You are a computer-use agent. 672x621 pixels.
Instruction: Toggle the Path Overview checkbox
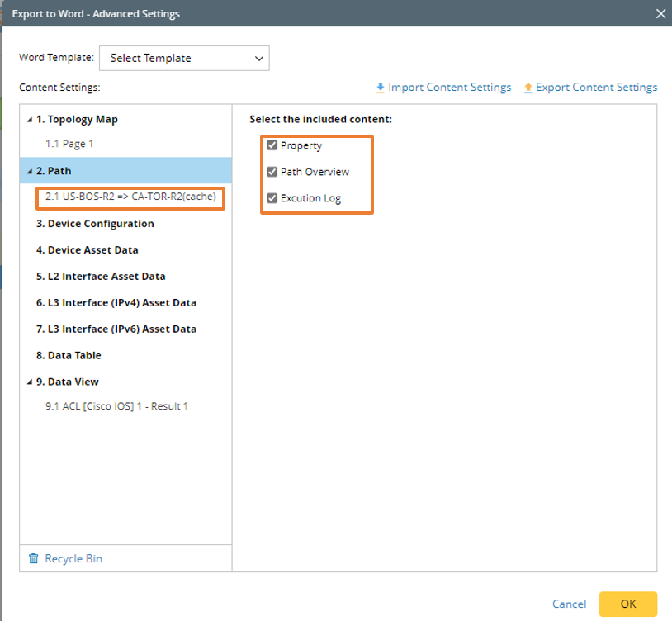[x=272, y=172]
